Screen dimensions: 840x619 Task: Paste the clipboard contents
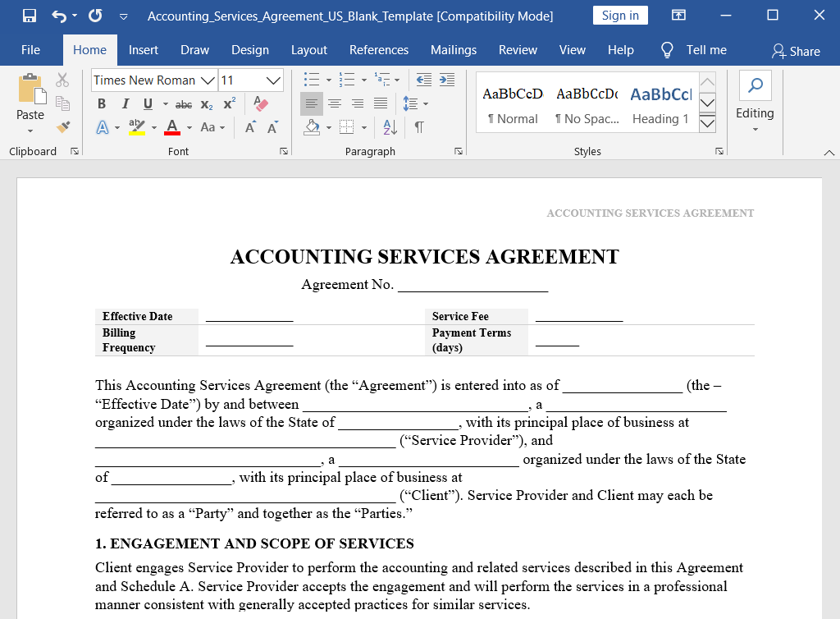(30, 97)
